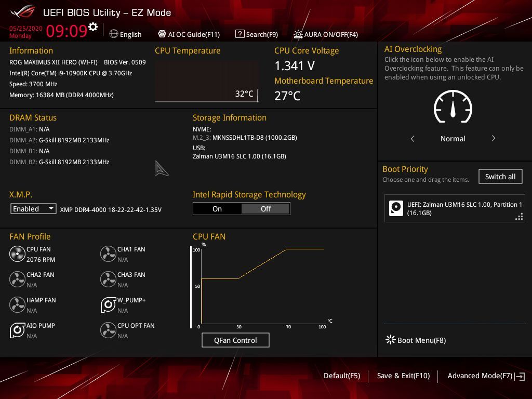532x399 pixels.
Task: Click the Speed: 3700 MHz line
Action: [x=33, y=84]
